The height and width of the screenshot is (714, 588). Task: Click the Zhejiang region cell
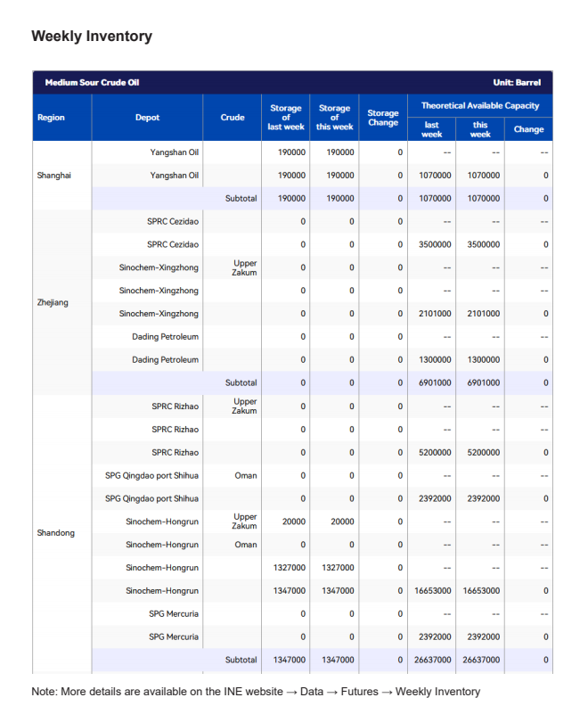53,303
